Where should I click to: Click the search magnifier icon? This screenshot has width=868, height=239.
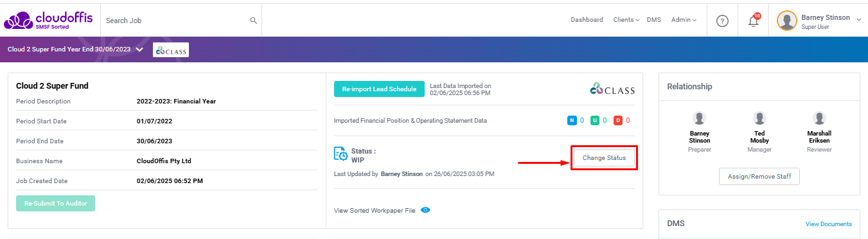click(254, 21)
